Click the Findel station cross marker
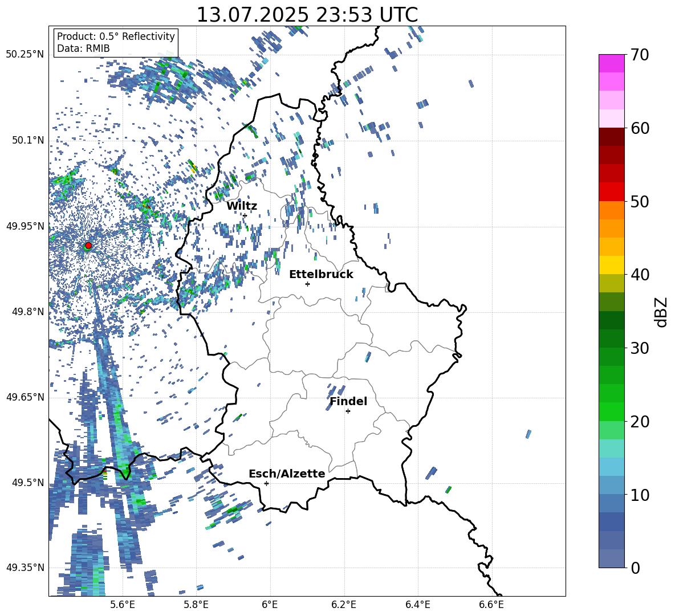The image size is (675, 616). pos(348,411)
